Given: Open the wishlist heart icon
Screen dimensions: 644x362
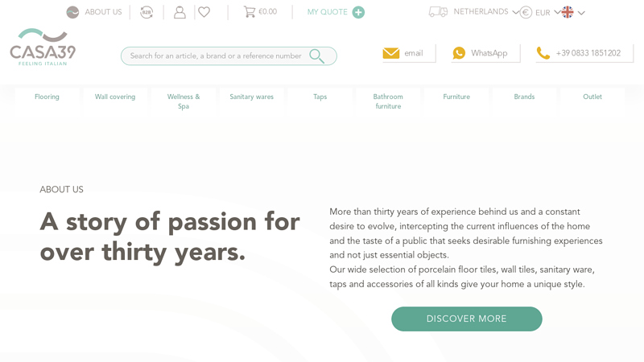Looking at the screenshot, I should 204,12.
